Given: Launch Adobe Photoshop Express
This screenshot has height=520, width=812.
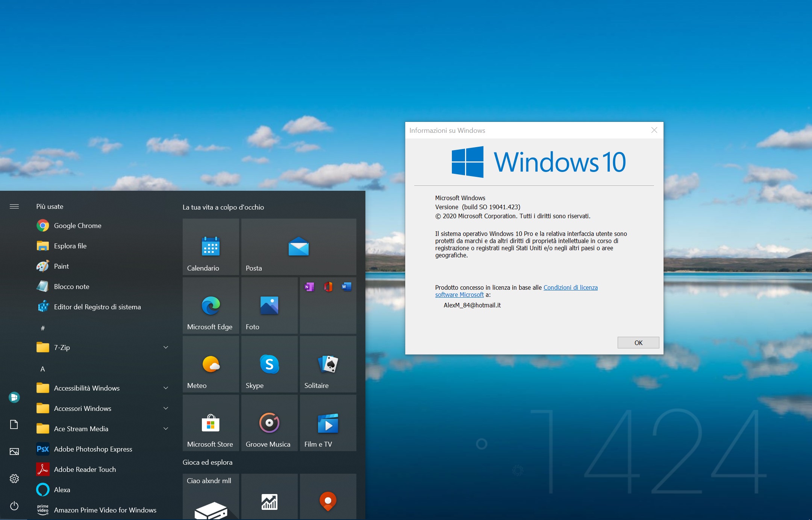Looking at the screenshot, I should [x=101, y=449].
